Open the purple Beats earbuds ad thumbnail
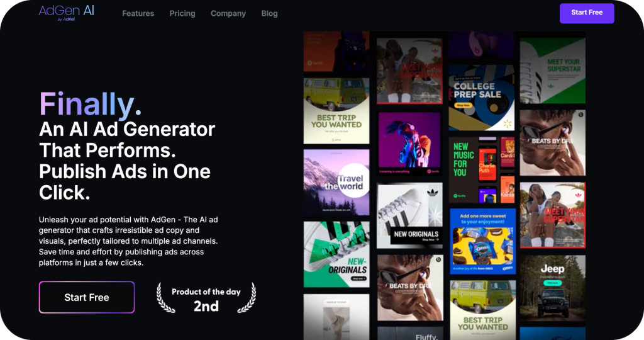The image size is (644, 340). (x=481, y=45)
